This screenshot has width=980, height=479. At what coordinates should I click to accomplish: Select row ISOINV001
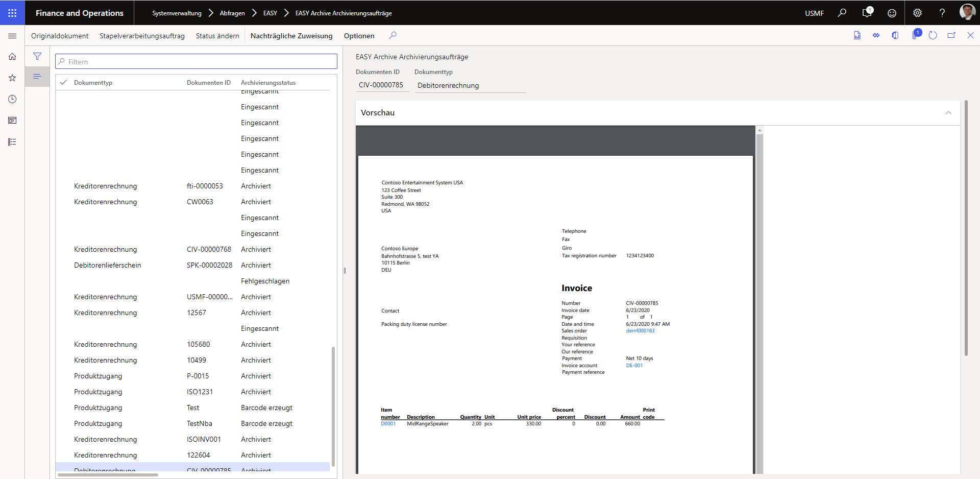tap(192, 439)
